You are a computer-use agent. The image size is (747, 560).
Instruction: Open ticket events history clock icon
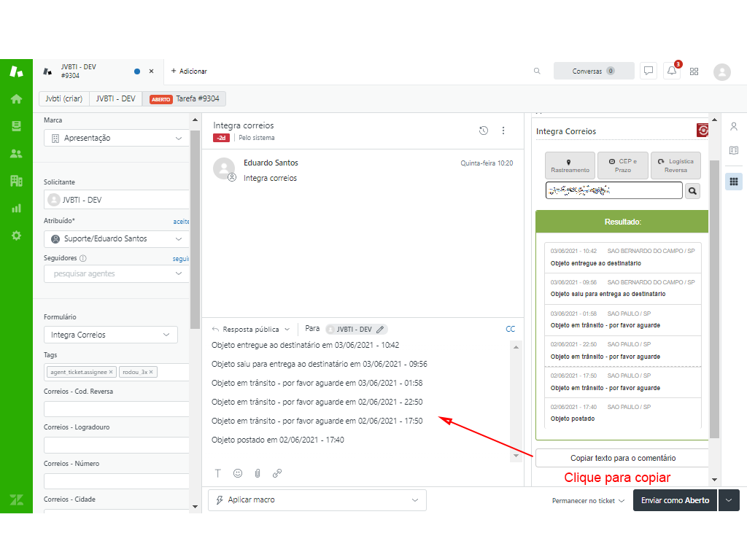tap(483, 131)
